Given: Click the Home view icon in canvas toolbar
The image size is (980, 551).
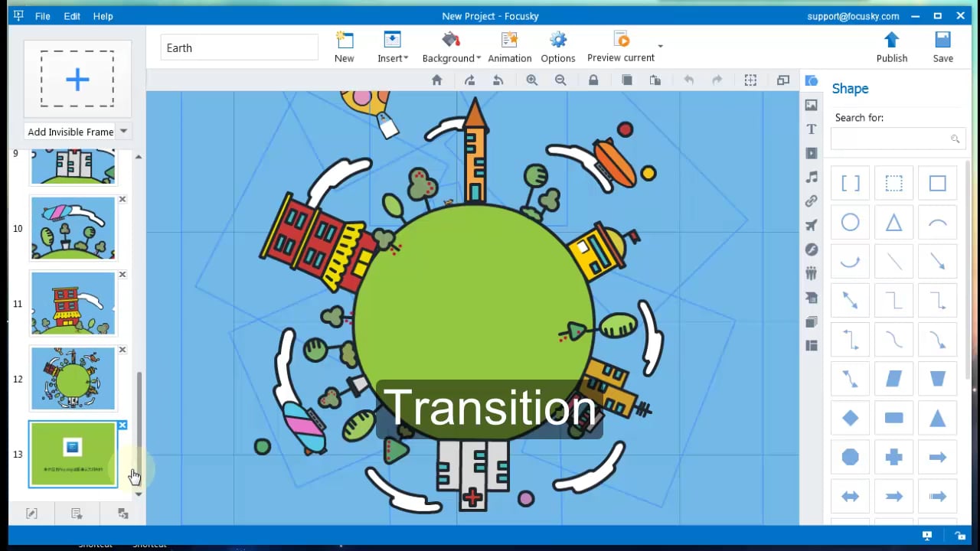Looking at the screenshot, I should click(x=437, y=80).
